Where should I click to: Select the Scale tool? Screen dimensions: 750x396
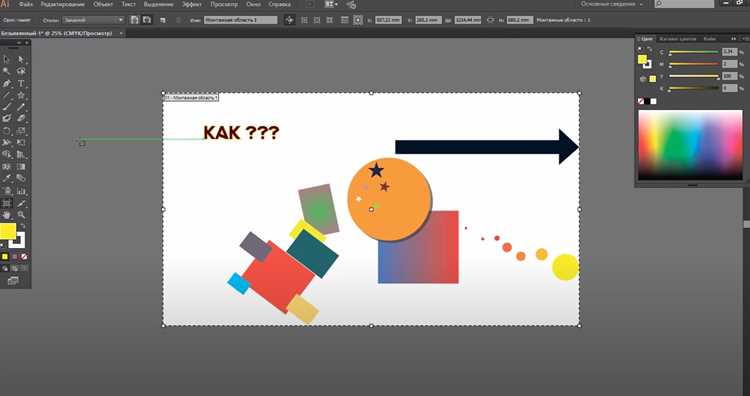[x=21, y=131]
